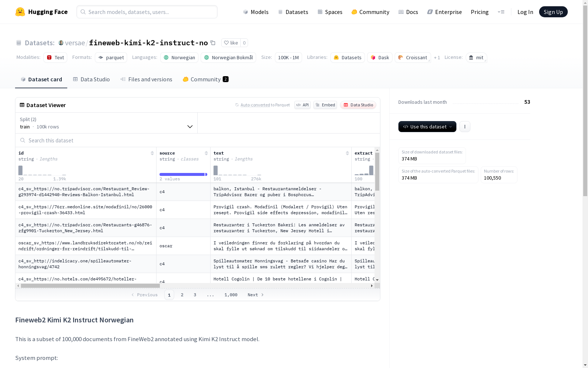
Task: Select the Balkon-Istanbul tripadvisor id cell
Action: (x=86, y=192)
